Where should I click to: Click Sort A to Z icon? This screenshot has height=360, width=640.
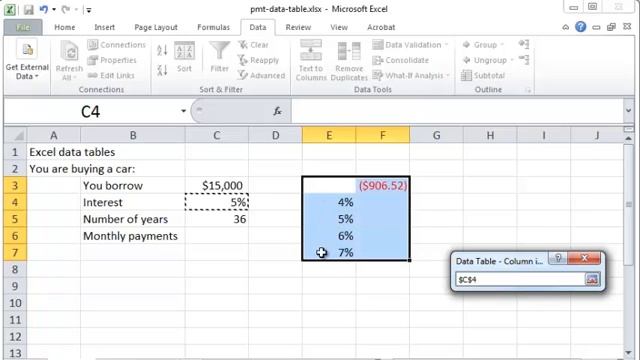[162, 50]
